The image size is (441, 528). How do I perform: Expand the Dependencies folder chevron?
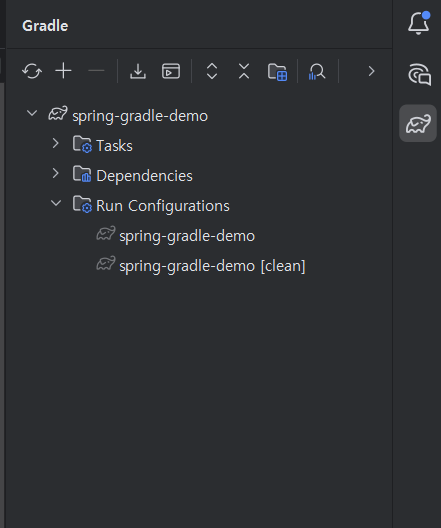click(56, 173)
